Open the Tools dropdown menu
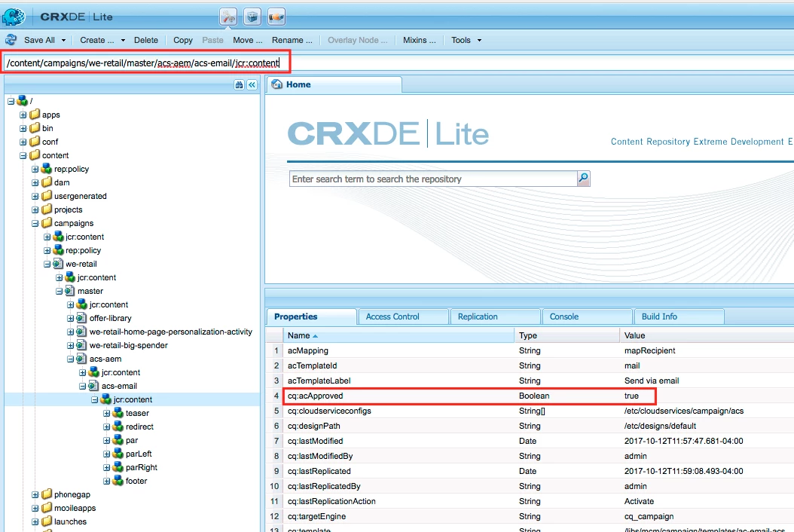Viewport: 794px width, 532px height. (466, 40)
